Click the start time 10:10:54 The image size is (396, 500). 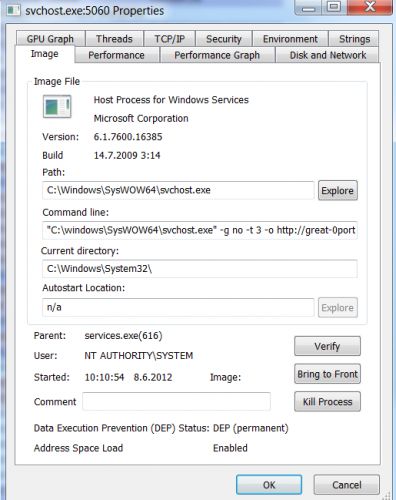pyautogui.click(x=104, y=377)
